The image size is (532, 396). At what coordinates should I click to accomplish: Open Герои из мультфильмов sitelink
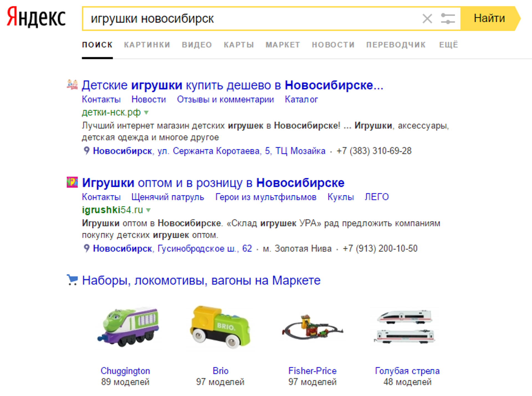tap(266, 197)
